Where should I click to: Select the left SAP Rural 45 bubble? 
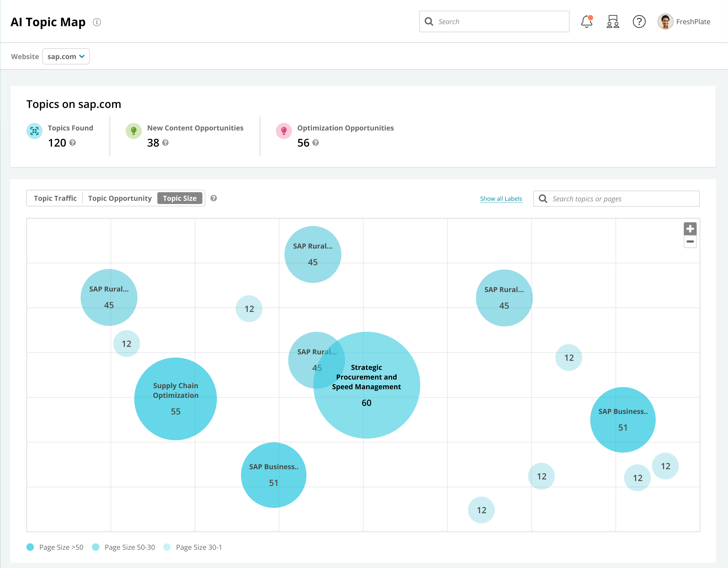click(x=109, y=297)
